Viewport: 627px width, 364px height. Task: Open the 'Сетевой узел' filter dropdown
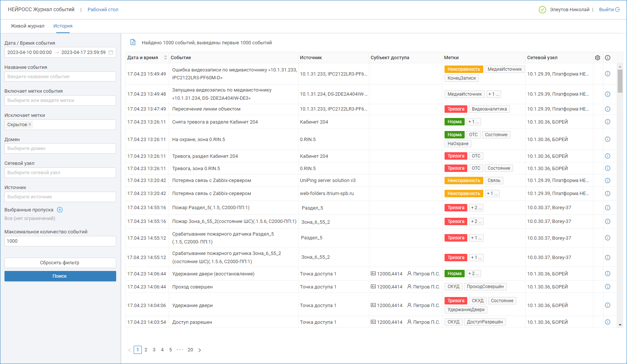coord(60,173)
